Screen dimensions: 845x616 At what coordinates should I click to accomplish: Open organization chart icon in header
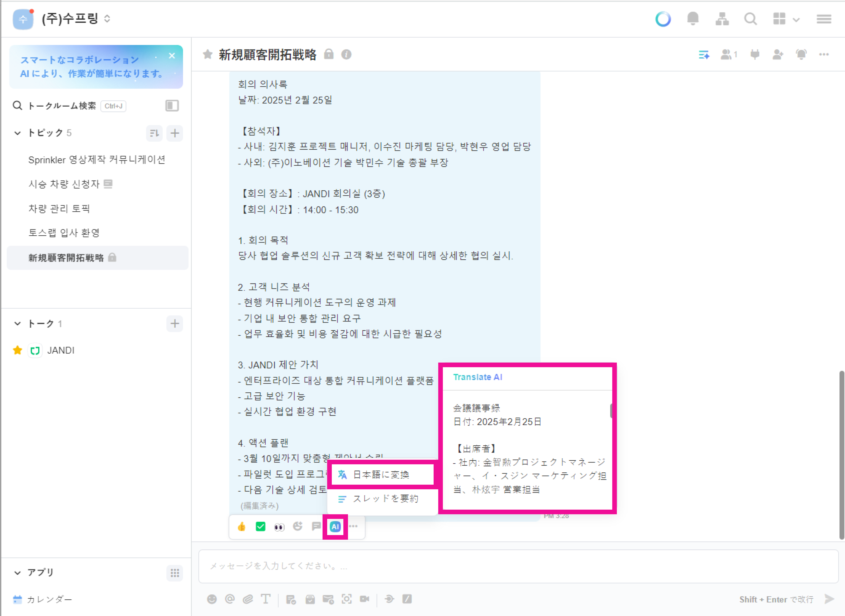coord(722,19)
